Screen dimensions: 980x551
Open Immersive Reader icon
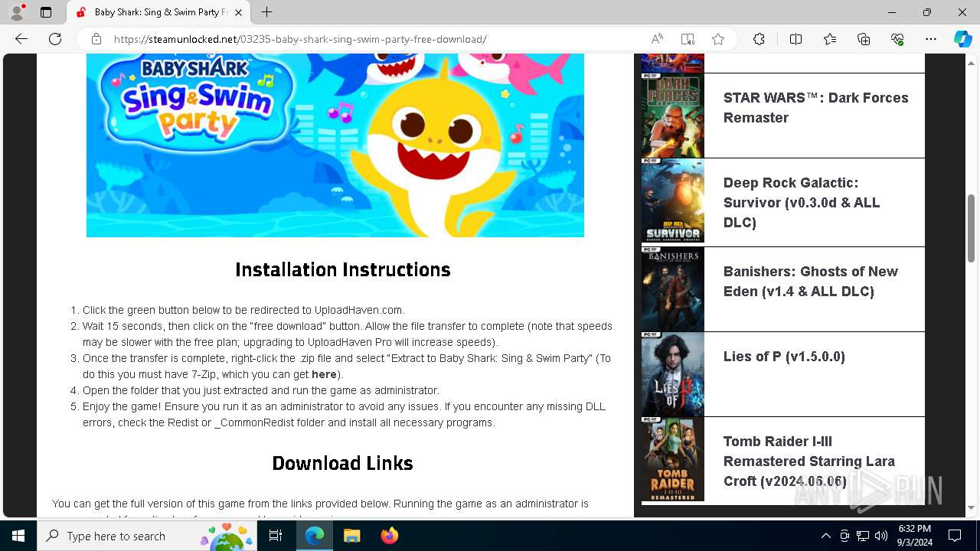pyautogui.click(x=688, y=39)
